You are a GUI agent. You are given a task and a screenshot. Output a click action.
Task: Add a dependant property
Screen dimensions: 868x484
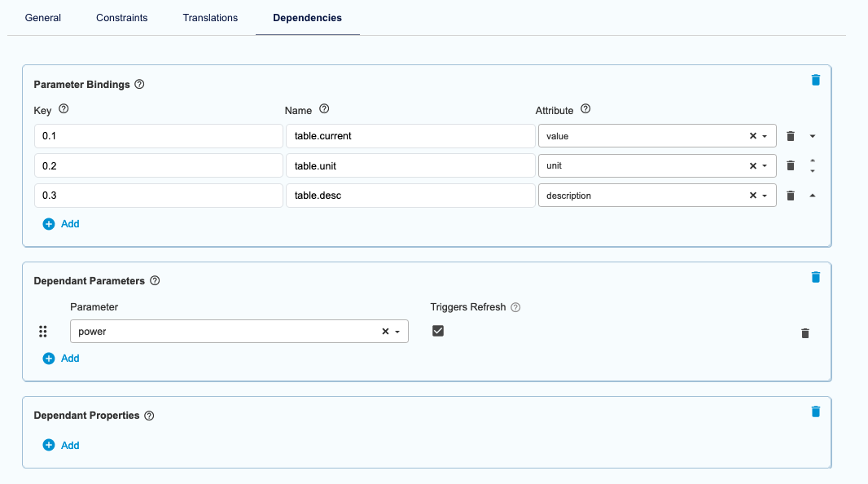point(61,445)
